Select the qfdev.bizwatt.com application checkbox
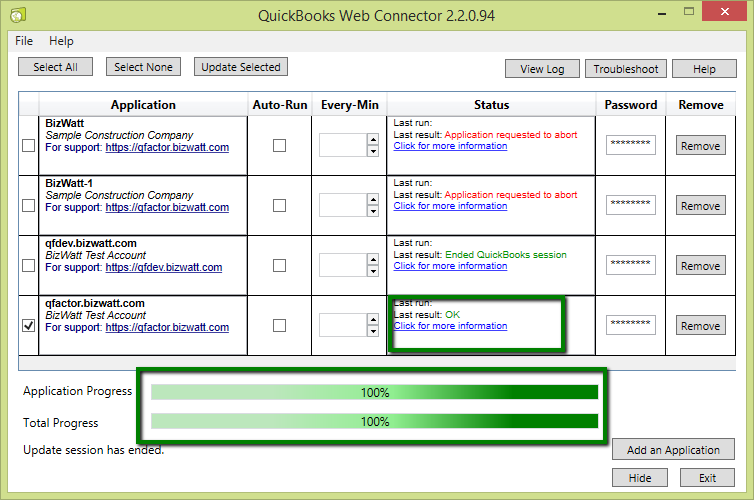Screen dimensions: 754x500 tap(29, 265)
